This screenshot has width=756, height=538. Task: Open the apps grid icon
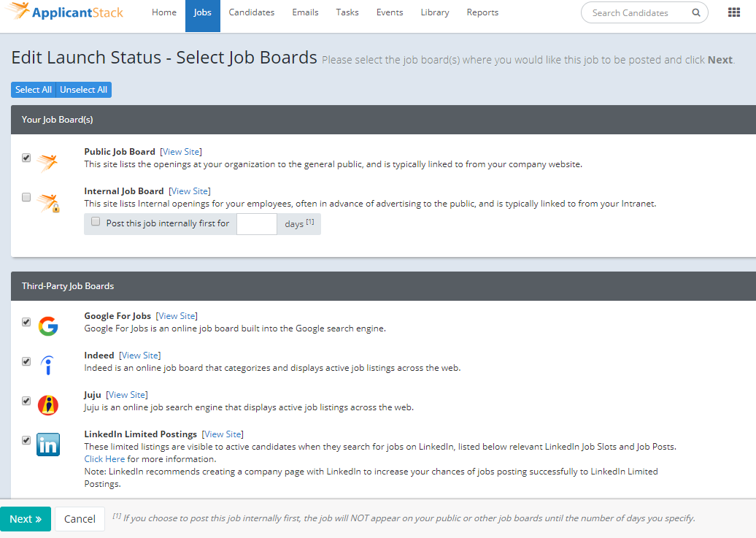coord(732,12)
